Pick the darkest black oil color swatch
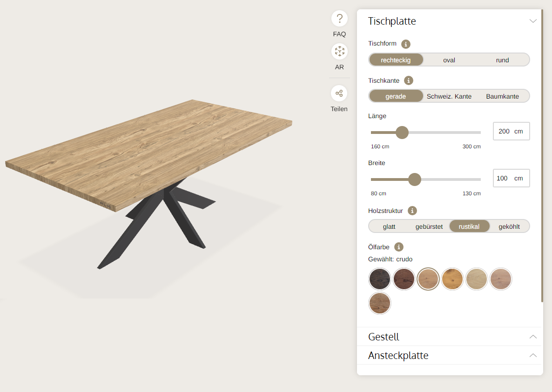The height and width of the screenshot is (392, 552). point(379,279)
